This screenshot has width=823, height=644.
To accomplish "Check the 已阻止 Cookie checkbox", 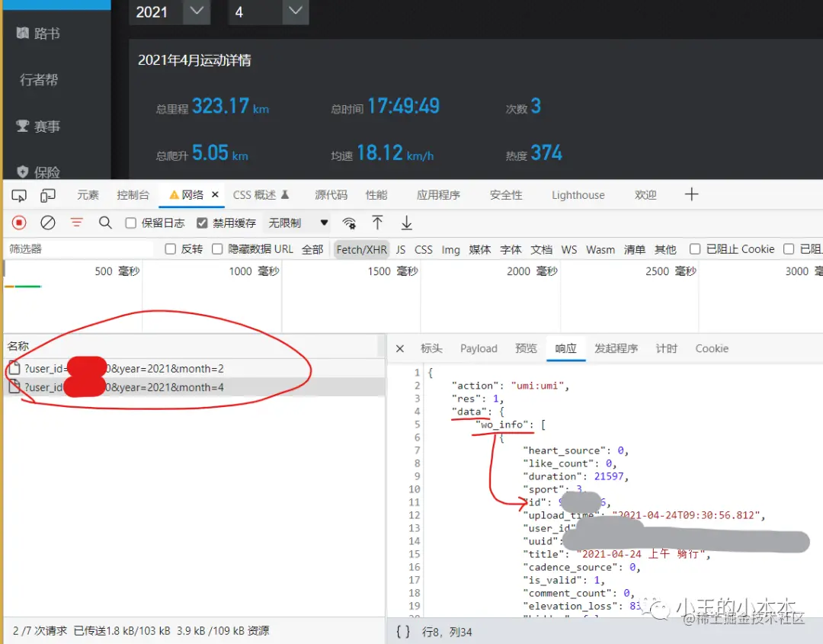I will point(695,248).
